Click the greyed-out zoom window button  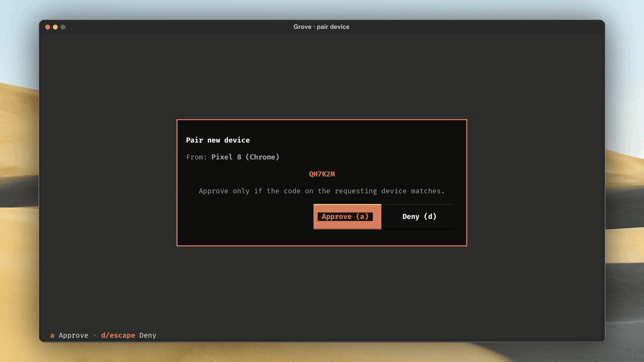pyautogui.click(x=63, y=27)
